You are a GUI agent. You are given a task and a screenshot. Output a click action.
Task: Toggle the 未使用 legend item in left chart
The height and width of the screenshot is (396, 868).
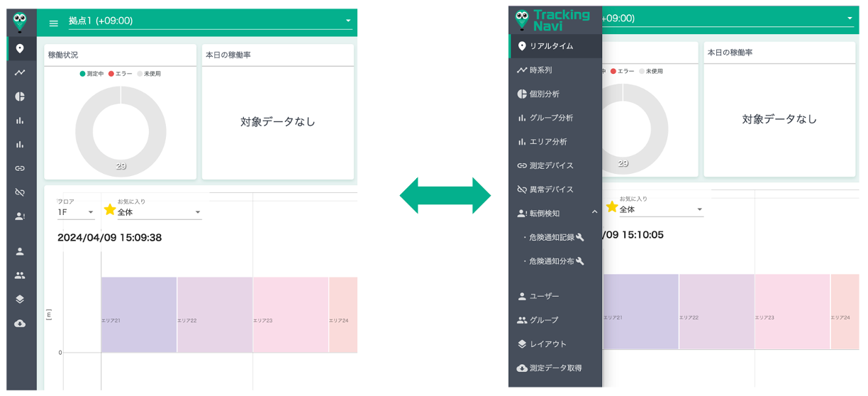pos(149,74)
